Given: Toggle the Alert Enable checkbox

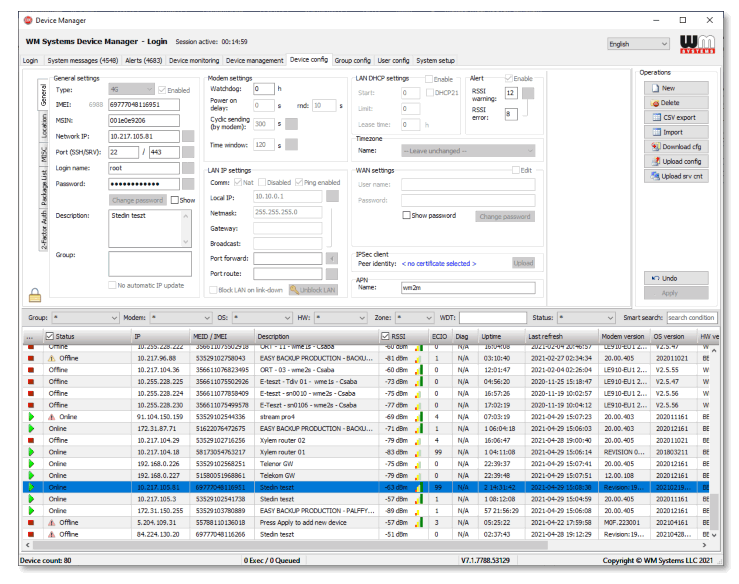Looking at the screenshot, I should pos(509,78).
